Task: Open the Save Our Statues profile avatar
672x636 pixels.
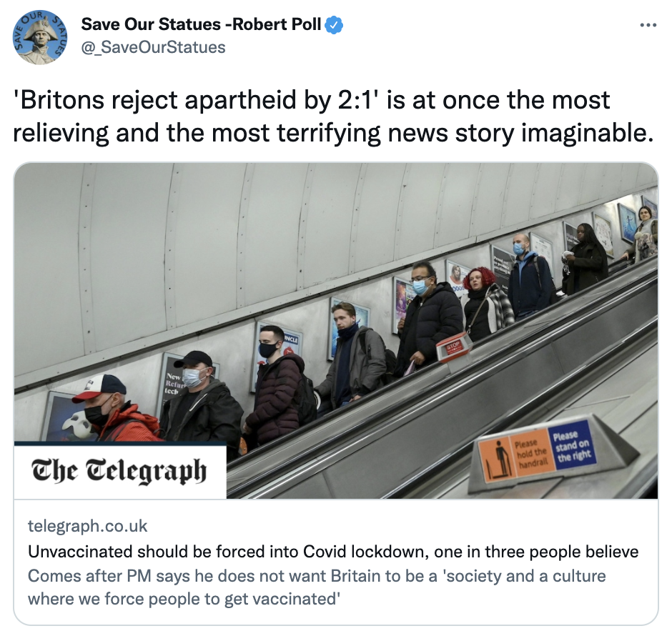Action: point(39,37)
